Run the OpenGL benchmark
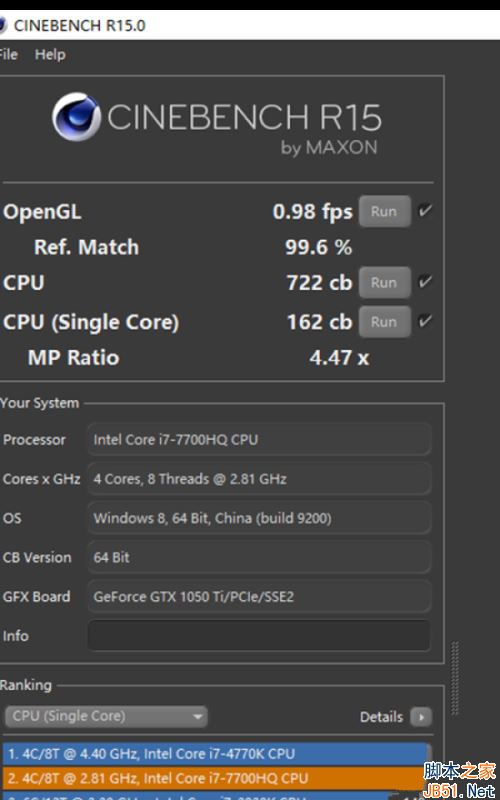Image resolution: width=500 pixels, height=800 pixels. (385, 211)
